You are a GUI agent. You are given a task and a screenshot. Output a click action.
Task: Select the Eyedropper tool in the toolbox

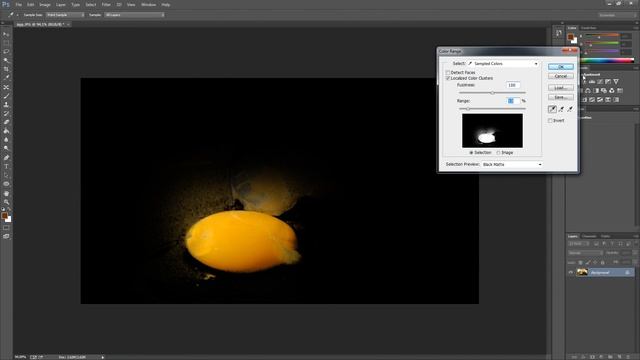pos(6,78)
